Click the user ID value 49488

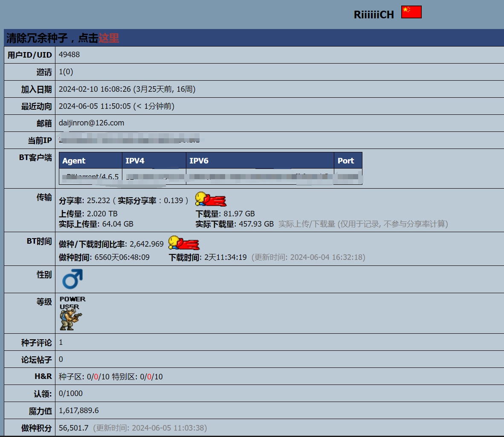69,55
